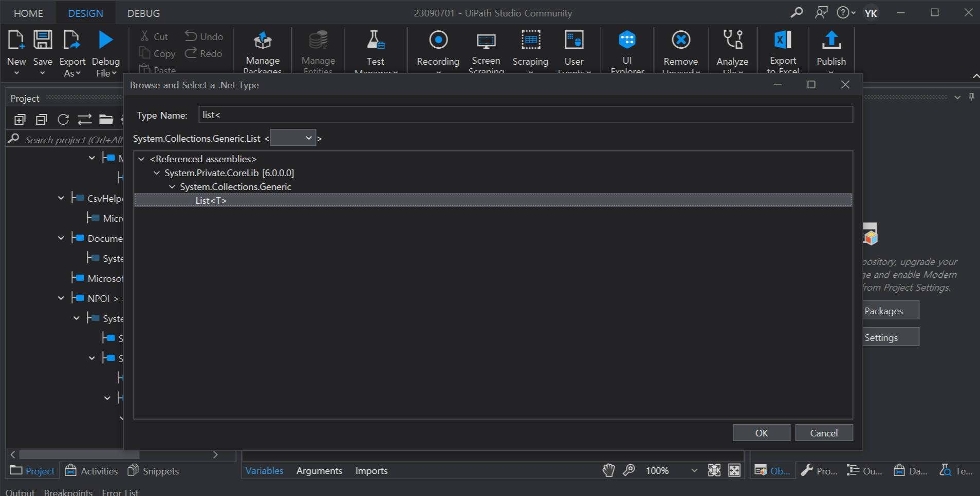Click fit to screen icon
The height and width of the screenshot is (496, 980).
(714, 470)
